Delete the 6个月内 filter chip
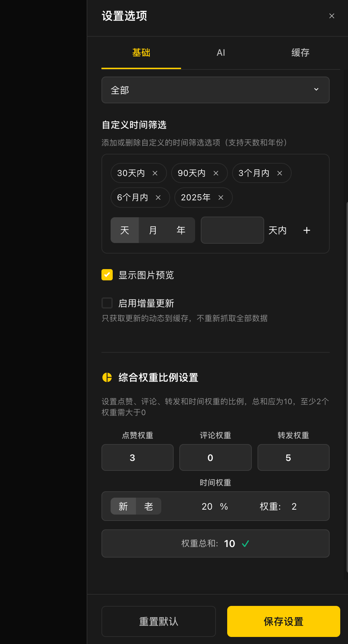The height and width of the screenshot is (644, 348). pos(158,198)
